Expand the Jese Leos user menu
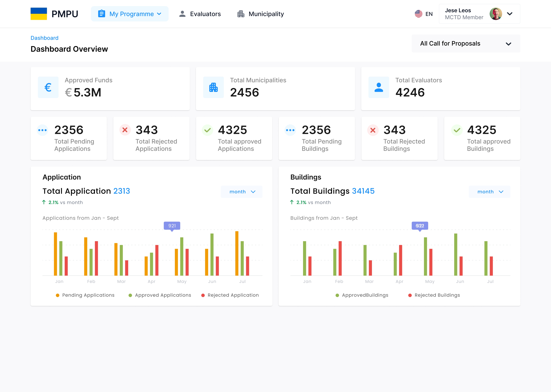Image resolution: width=551 pixels, height=392 pixels. click(509, 14)
